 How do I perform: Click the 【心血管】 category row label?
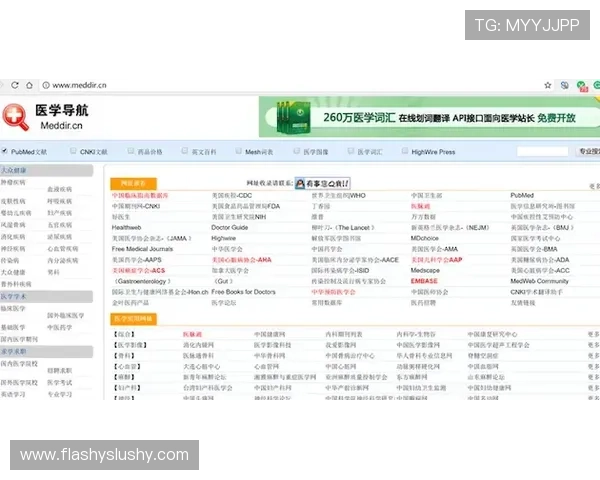point(127,367)
